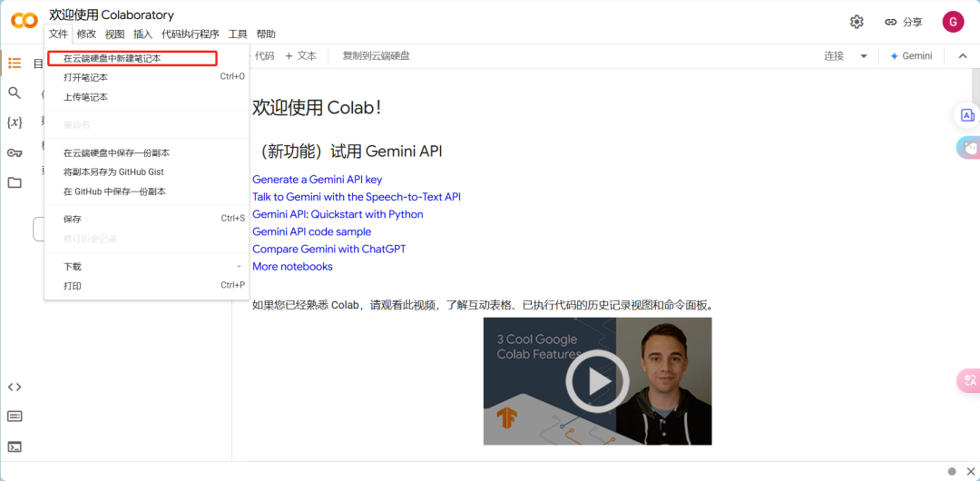Open the 工具 menu
This screenshot has height=481, width=980.
click(238, 34)
